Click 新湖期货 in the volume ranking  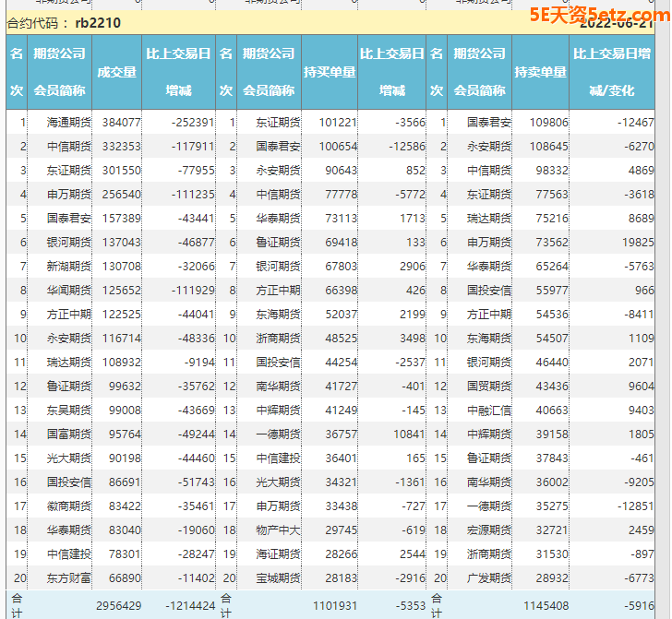pos(68,267)
